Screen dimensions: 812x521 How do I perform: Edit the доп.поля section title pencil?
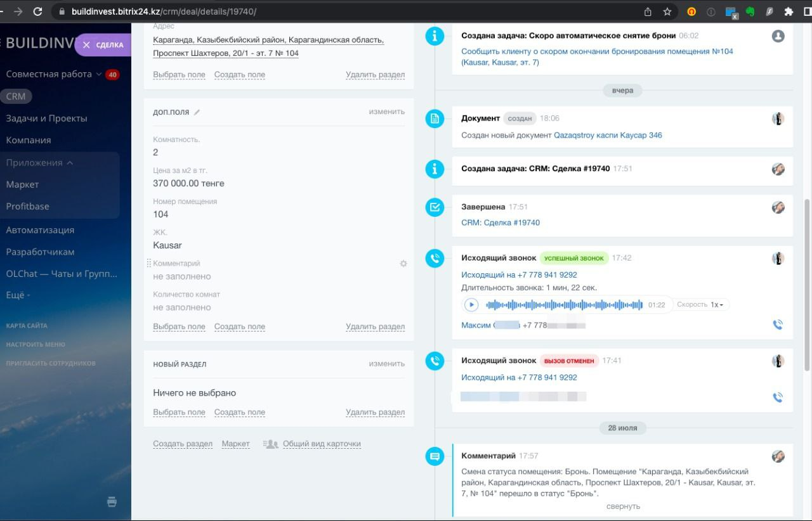click(197, 112)
